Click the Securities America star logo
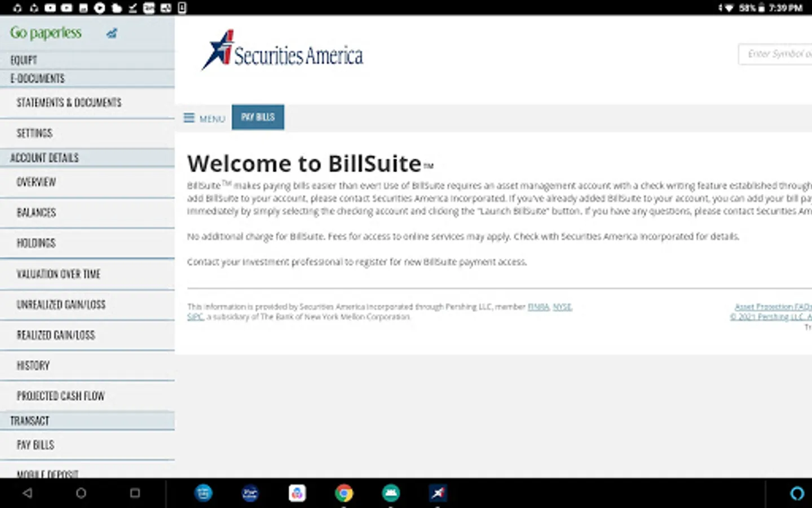The width and height of the screenshot is (812, 508). tap(218, 50)
